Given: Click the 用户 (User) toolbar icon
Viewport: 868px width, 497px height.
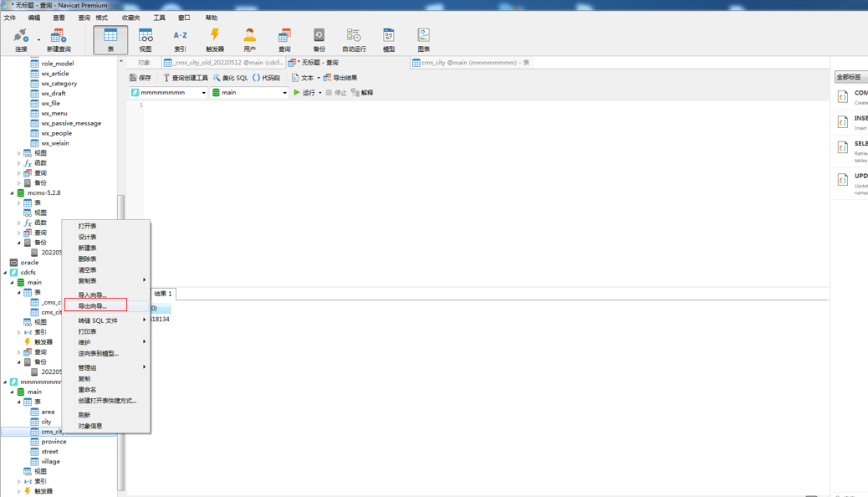Looking at the screenshot, I should (249, 38).
